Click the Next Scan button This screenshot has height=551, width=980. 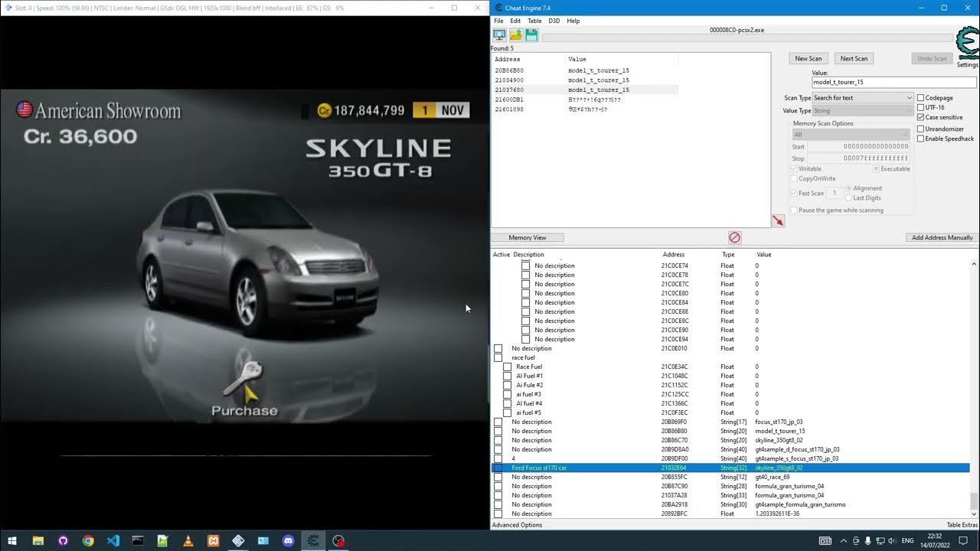click(x=854, y=58)
